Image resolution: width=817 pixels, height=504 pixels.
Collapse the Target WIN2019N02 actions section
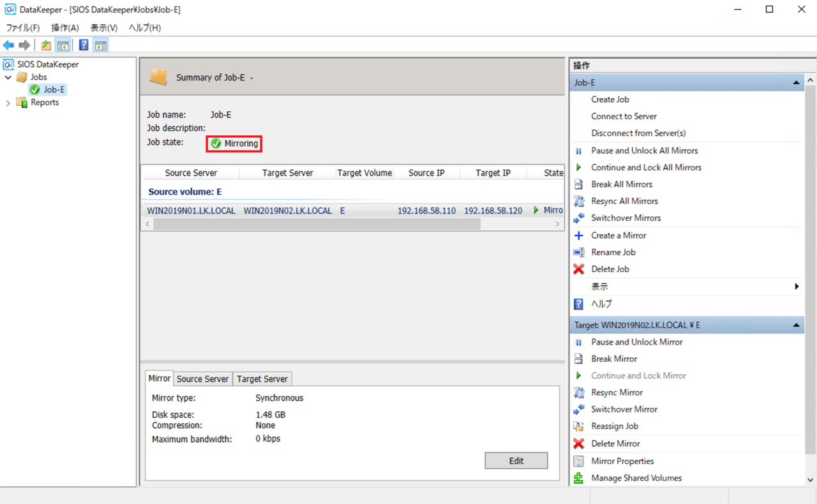point(796,325)
